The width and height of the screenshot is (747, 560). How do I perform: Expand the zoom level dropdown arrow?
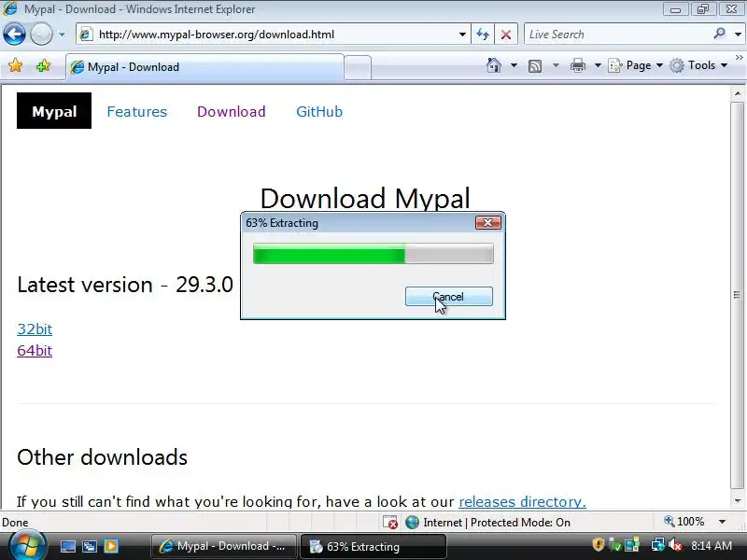point(722,522)
